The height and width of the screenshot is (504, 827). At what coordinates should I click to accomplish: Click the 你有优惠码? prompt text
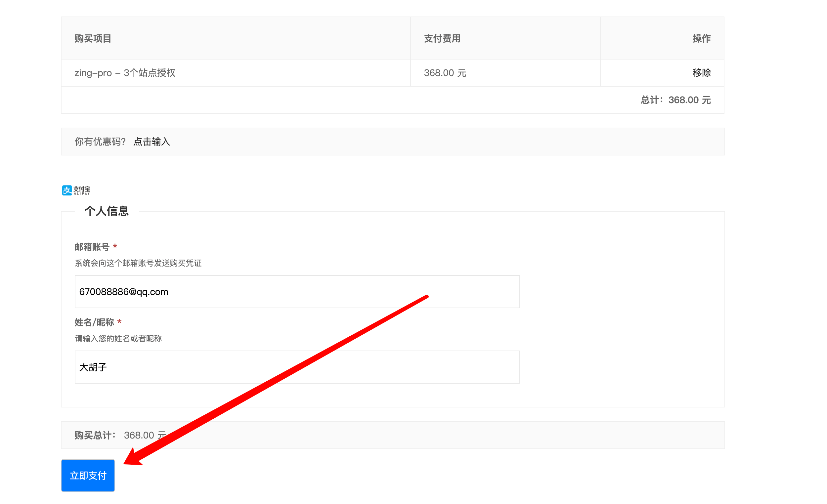point(100,142)
